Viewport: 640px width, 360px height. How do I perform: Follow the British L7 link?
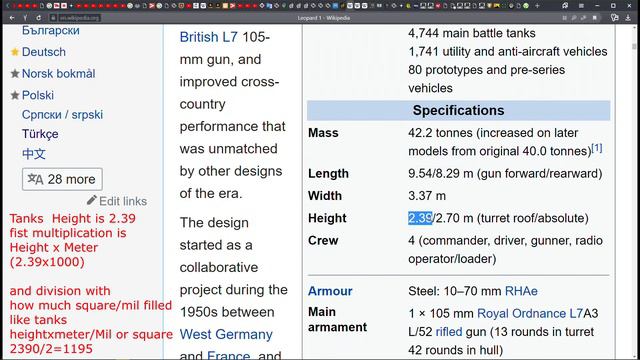coord(209,37)
